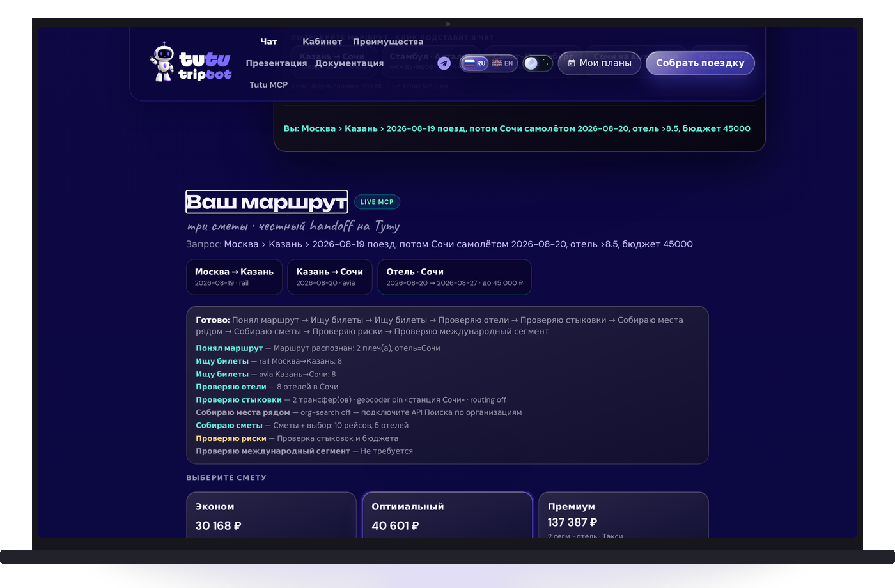The image size is (895, 588).
Task: Select the Москва → Казань rail segment chip
Action: point(234,277)
